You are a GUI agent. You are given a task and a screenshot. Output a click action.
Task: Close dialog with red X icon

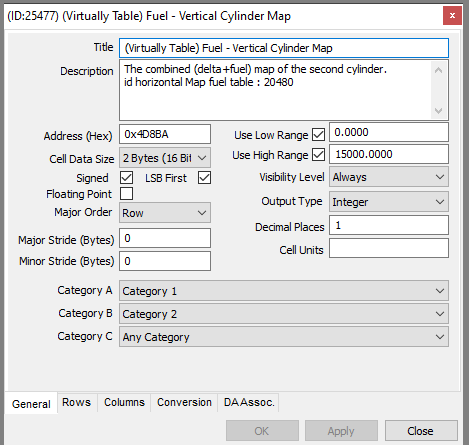(452, 16)
